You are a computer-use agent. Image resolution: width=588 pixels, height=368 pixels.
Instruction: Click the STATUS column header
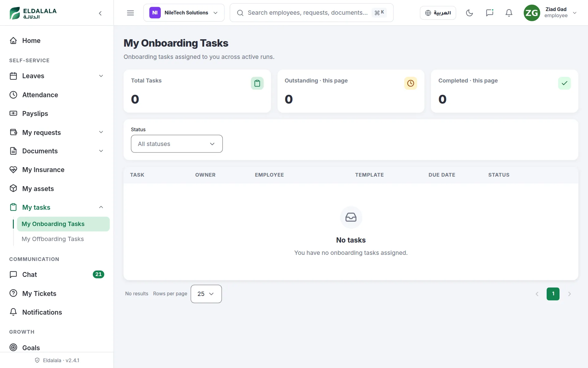499,175
